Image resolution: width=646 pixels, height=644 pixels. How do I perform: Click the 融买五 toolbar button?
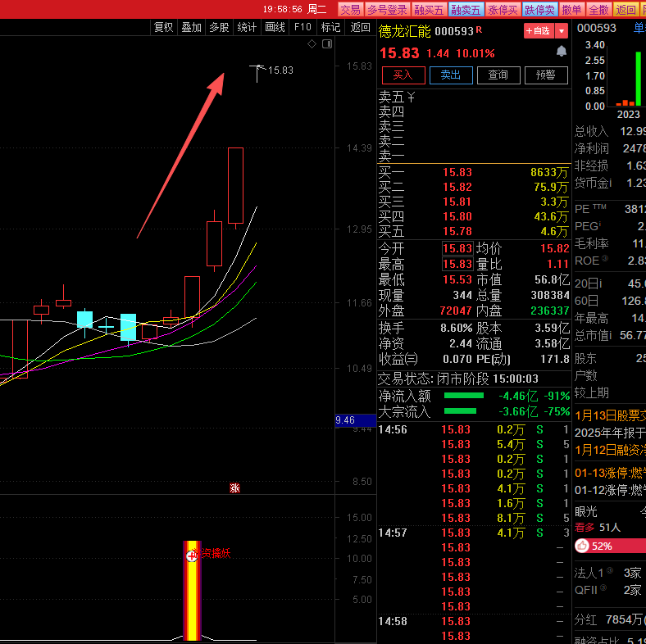(429, 10)
